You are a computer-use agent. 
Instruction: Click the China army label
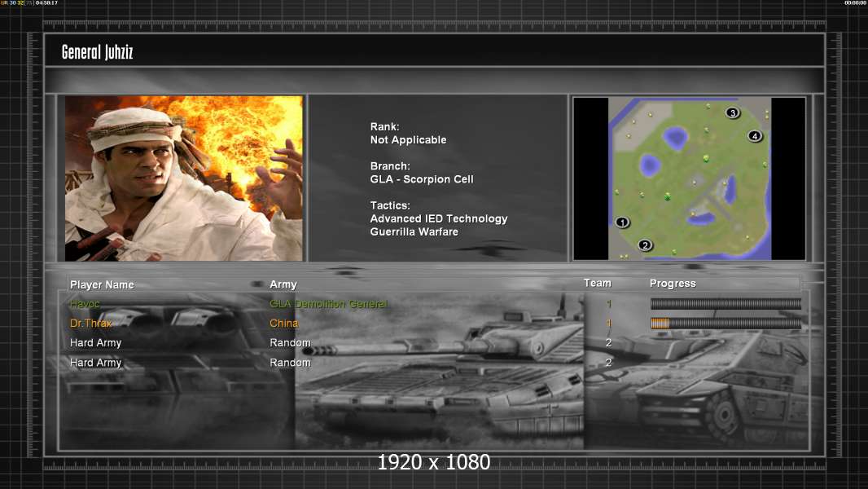(x=284, y=324)
